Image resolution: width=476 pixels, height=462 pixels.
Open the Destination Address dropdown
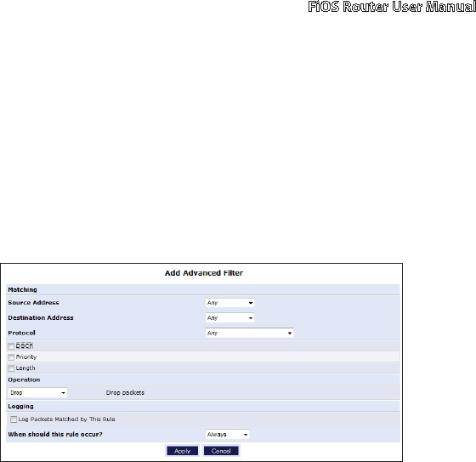click(x=229, y=318)
